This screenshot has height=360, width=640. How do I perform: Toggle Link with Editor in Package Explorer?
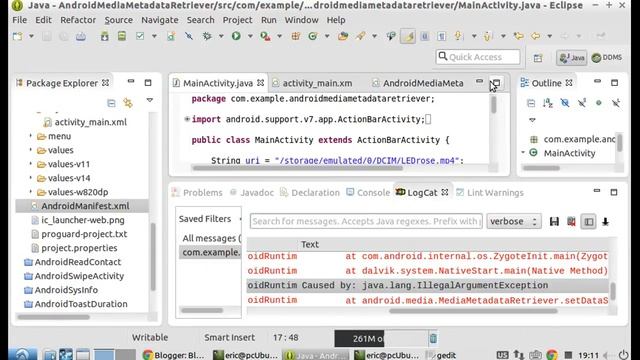click(128, 102)
